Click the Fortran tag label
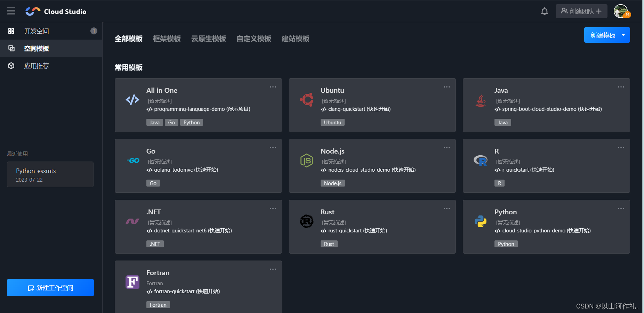This screenshot has height=313, width=644. (x=158, y=305)
